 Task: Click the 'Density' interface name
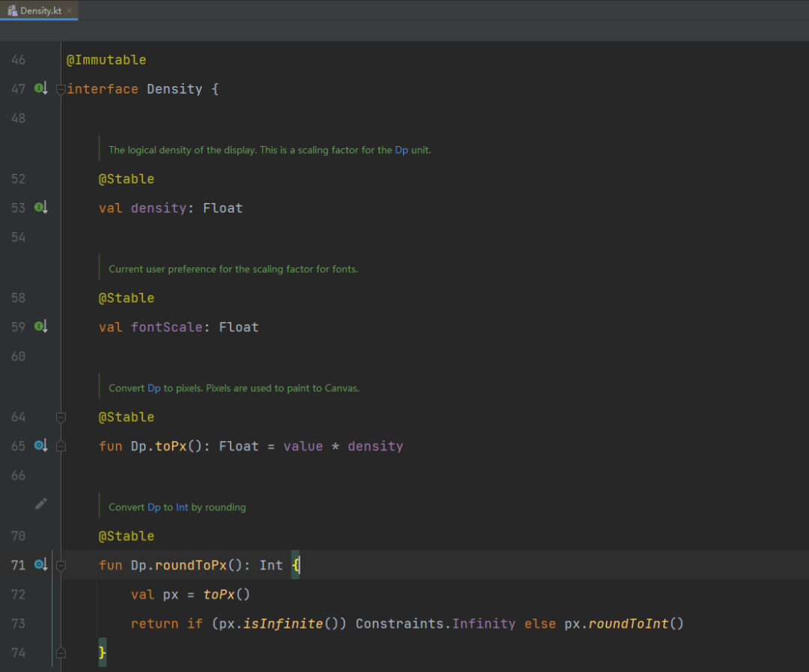pos(175,89)
